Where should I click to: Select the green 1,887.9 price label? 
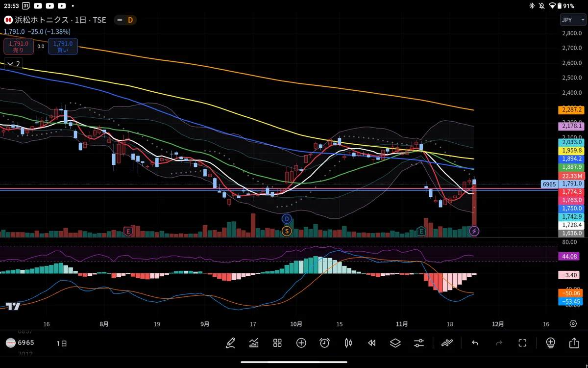tap(571, 167)
